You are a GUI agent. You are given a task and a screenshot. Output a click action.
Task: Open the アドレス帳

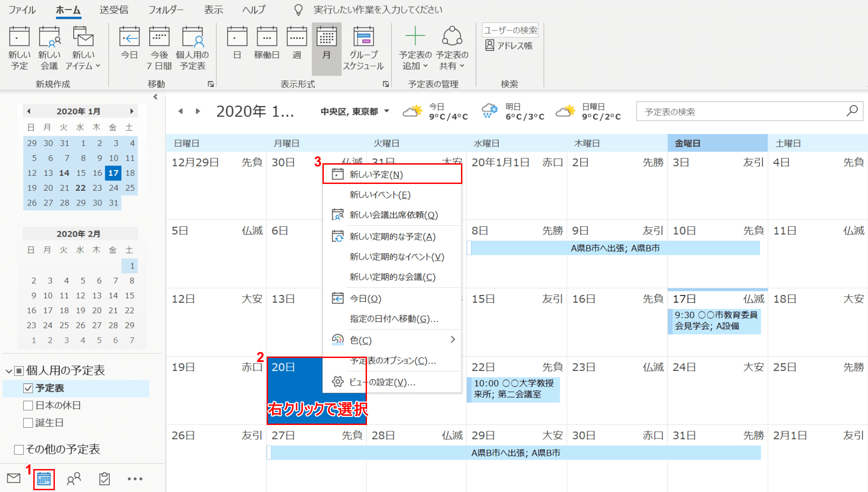pos(509,45)
